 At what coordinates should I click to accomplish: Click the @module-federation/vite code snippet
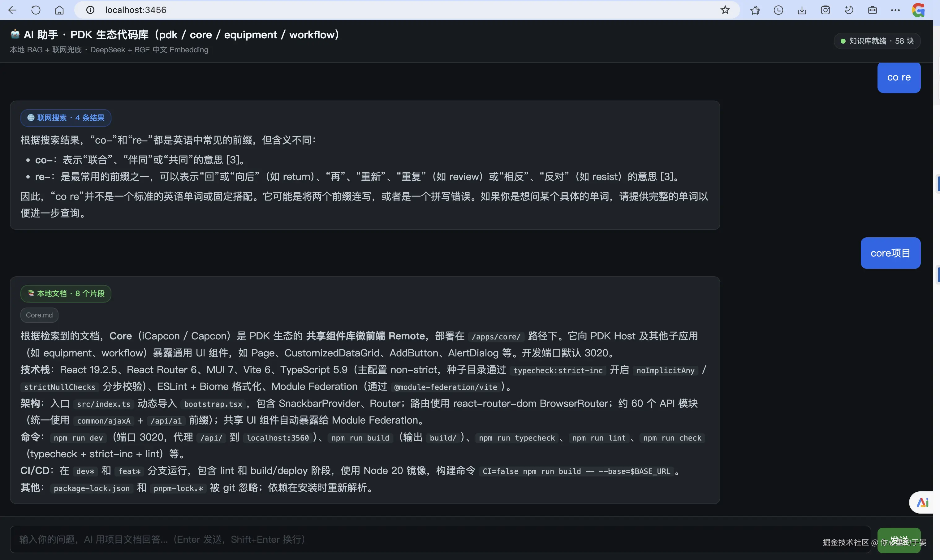point(445,387)
